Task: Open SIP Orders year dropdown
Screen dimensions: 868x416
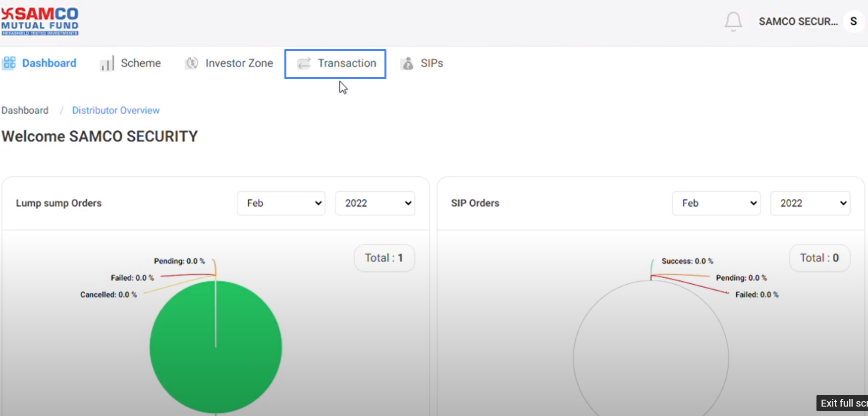Action: coord(811,203)
